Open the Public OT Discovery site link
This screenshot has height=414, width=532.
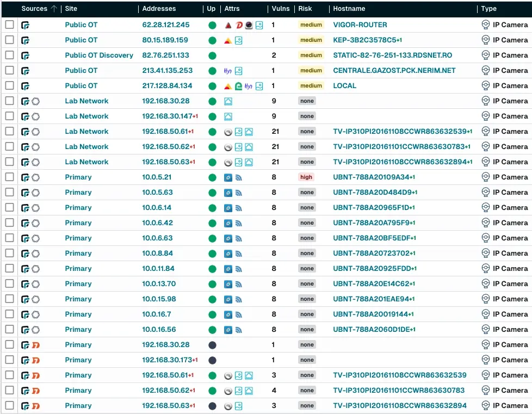pos(99,55)
